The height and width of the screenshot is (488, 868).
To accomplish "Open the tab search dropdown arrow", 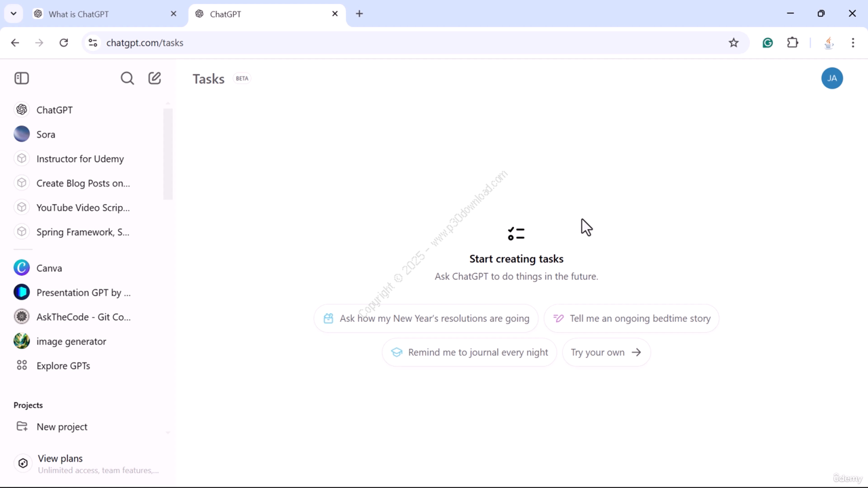I will [14, 14].
